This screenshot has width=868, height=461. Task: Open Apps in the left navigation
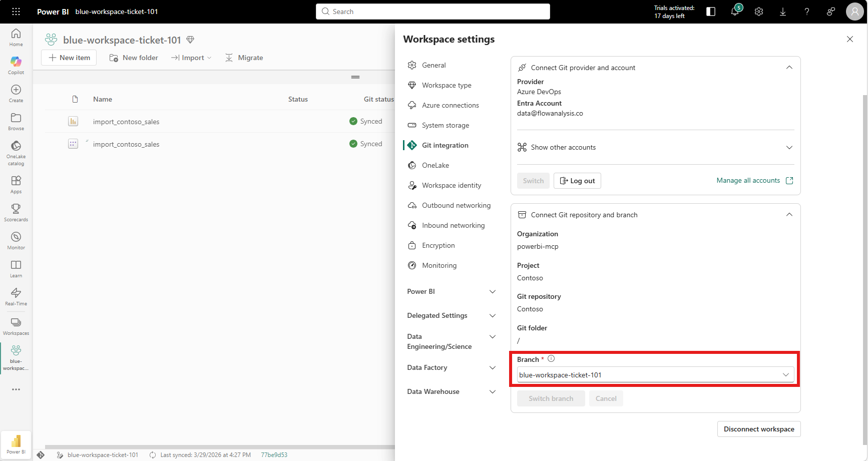(16, 185)
